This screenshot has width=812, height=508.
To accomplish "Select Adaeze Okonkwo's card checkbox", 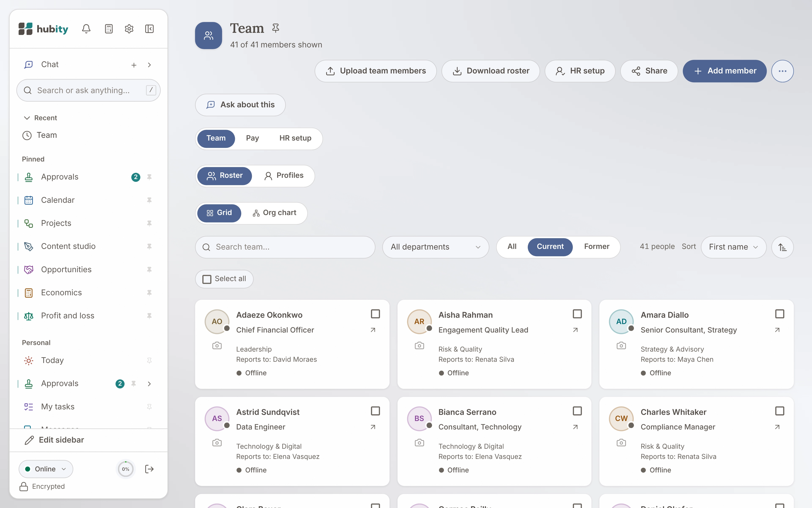I will [x=376, y=314].
